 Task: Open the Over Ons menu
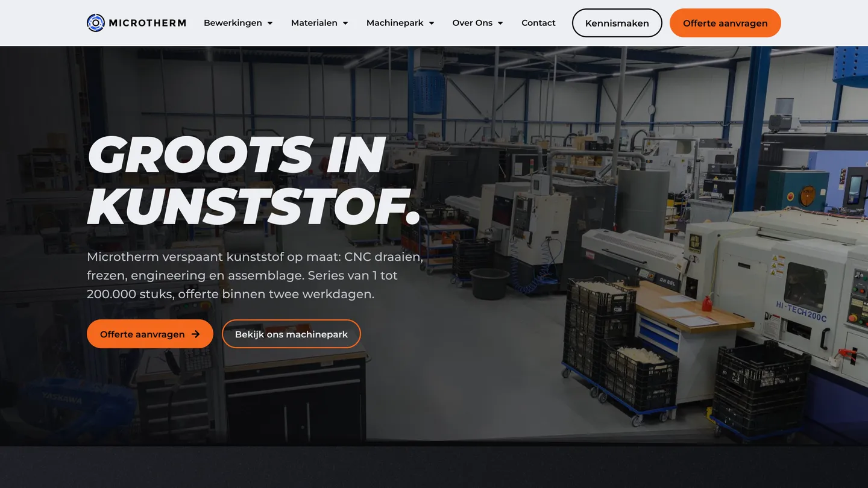(473, 23)
